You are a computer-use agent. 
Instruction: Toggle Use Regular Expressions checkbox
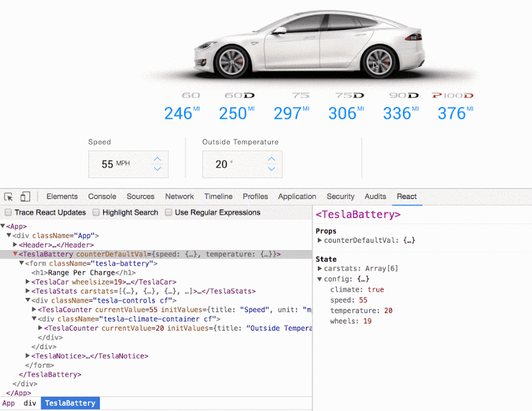click(x=168, y=213)
